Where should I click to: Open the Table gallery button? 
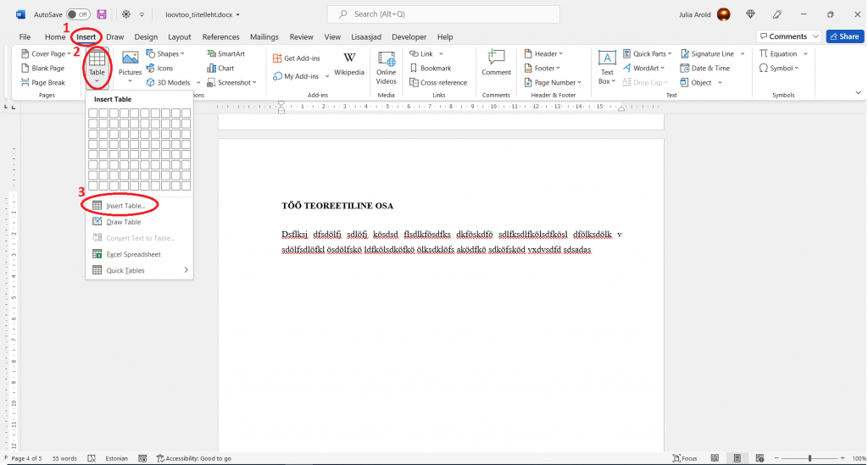(97, 68)
